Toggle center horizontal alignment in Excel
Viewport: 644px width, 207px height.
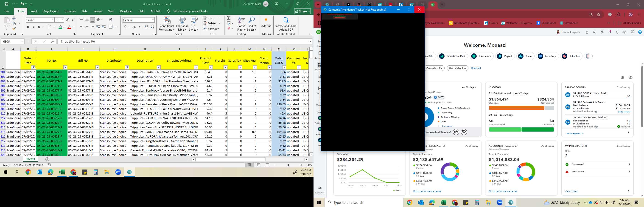pyautogui.click(x=87, y=27)
